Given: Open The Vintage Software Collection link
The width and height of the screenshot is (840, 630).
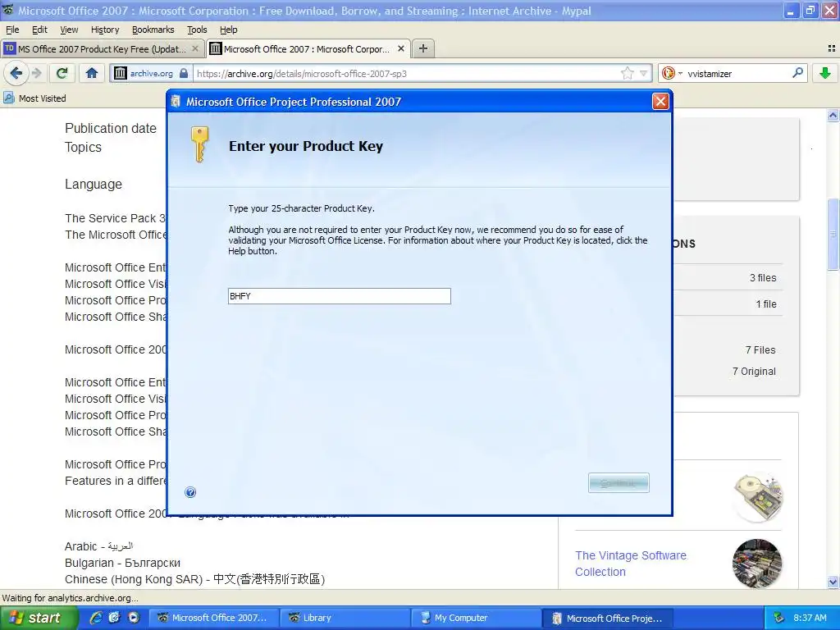Looking at the screenshot, I should [x=631, y=564].
